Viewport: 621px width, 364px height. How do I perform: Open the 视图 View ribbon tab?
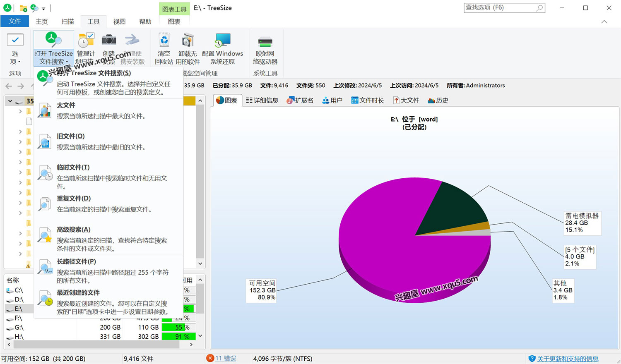click(119, 22)
